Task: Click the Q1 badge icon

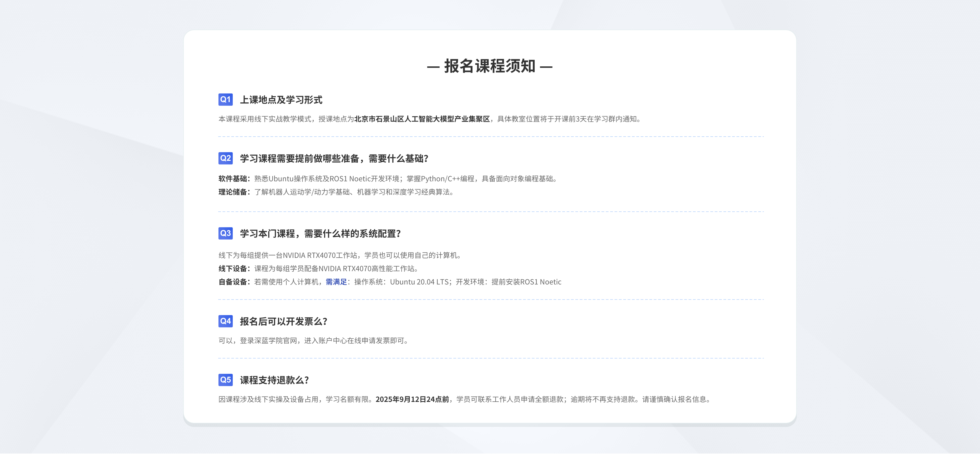Action: (x=226, y=99)
